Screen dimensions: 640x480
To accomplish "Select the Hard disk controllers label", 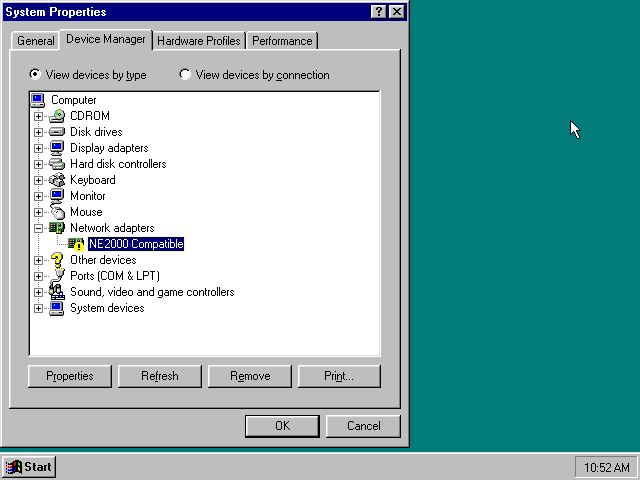I will tap(118, 164).
